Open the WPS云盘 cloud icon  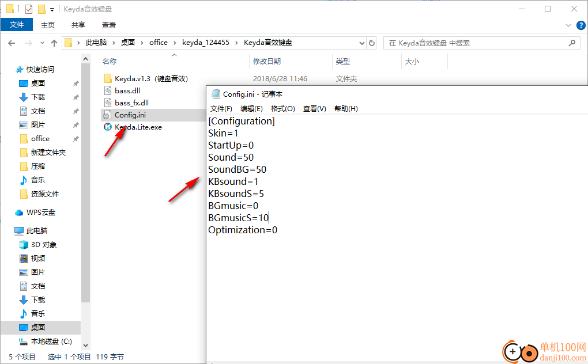pos(19,213)
